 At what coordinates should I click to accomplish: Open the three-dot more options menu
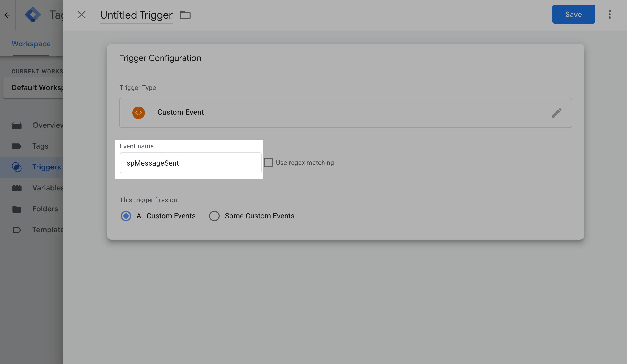(609, 14)
